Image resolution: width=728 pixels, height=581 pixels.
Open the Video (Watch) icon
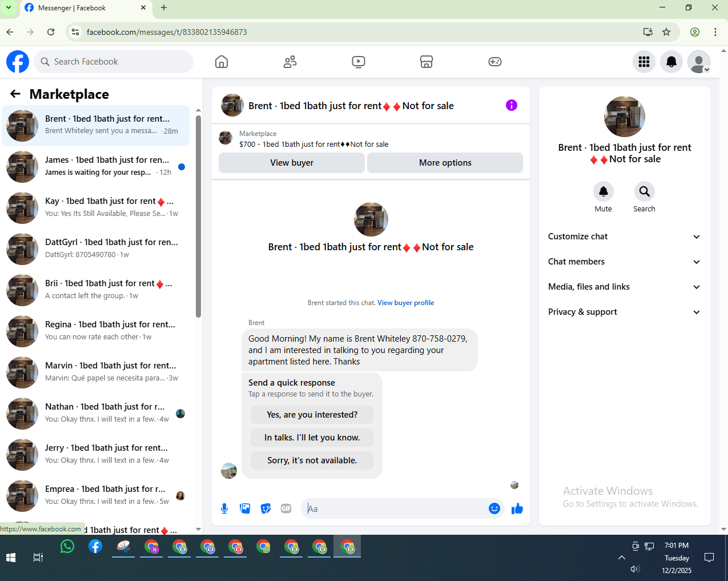point(359,62)
